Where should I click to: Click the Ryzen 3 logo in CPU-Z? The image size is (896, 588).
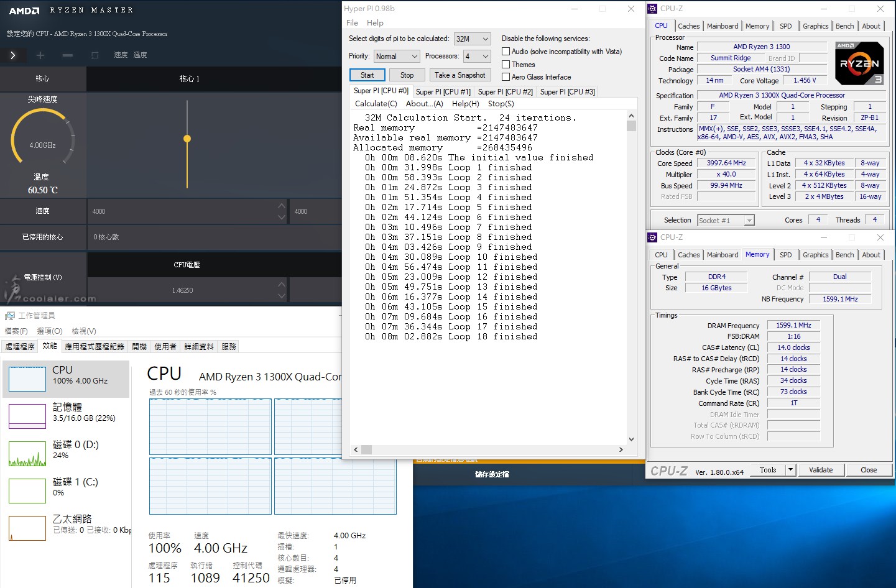(859, 63)
